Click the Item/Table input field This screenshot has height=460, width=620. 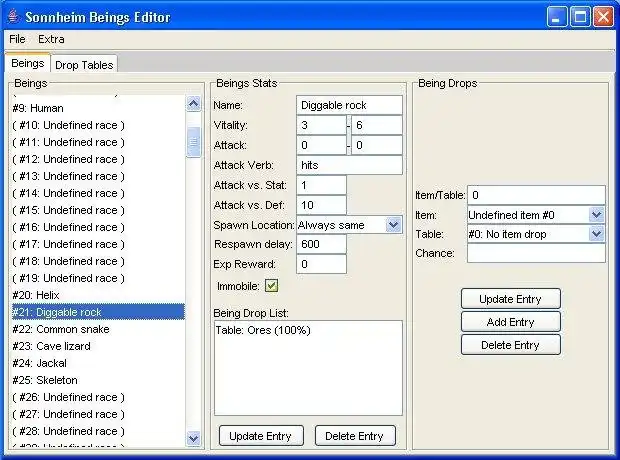click(x=536, y=195)
